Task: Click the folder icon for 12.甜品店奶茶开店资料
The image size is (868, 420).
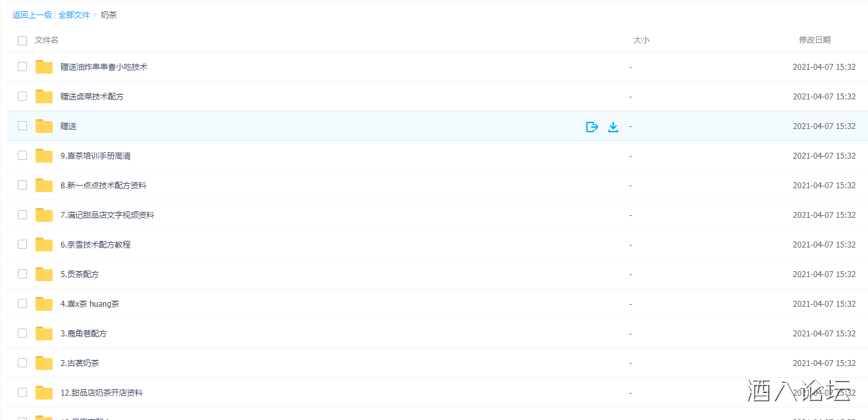Action: (x=44, y=392)
